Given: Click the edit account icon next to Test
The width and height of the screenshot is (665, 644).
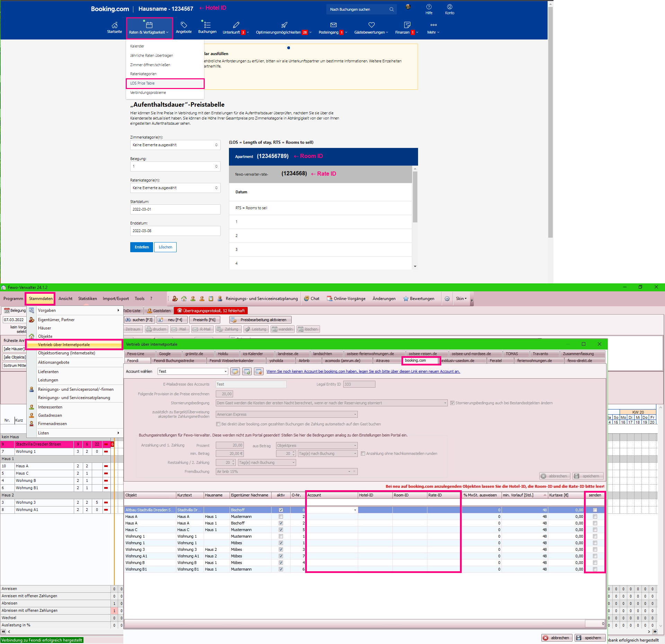Looking at the screenshot, I should (235, 371).
